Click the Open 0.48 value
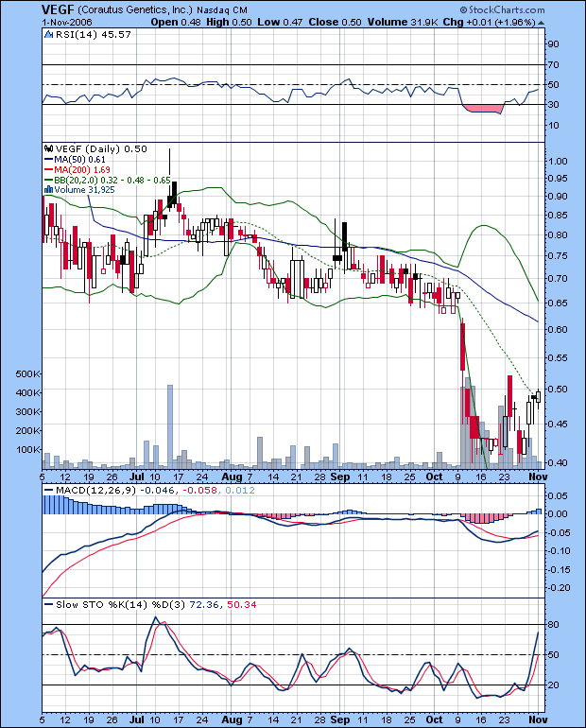The image size is (586, 728). pyautogui.click(x=176, y=23)
